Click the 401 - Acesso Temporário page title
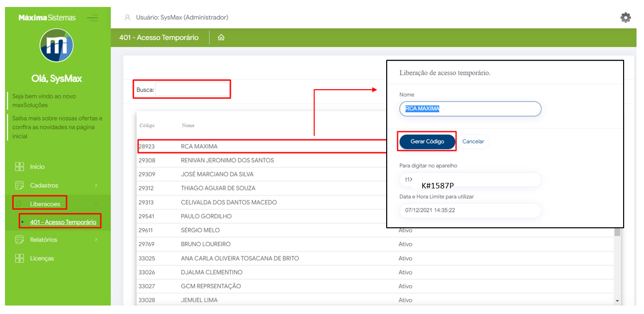The height and width of the screenshot is (314, 644). 159,37
